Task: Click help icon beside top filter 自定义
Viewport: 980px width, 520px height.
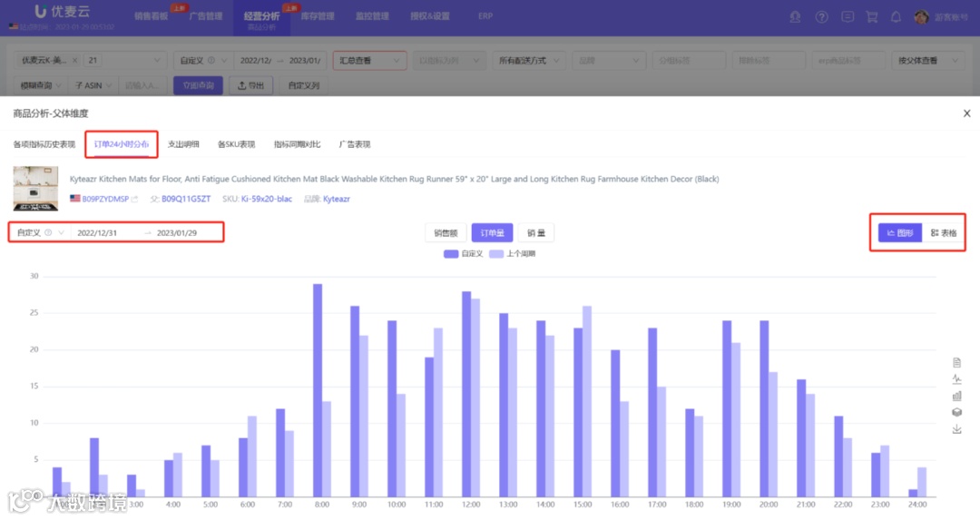Action: (x=211, y=61)
